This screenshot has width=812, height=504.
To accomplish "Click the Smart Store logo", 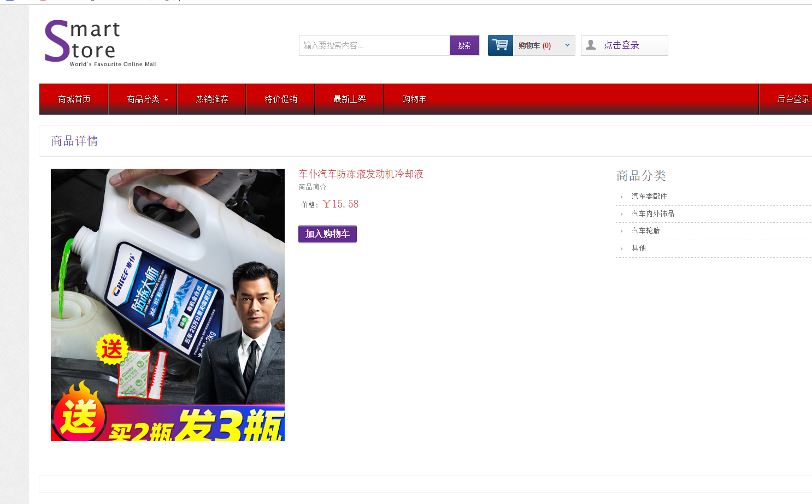I will (x=101, y=43).
